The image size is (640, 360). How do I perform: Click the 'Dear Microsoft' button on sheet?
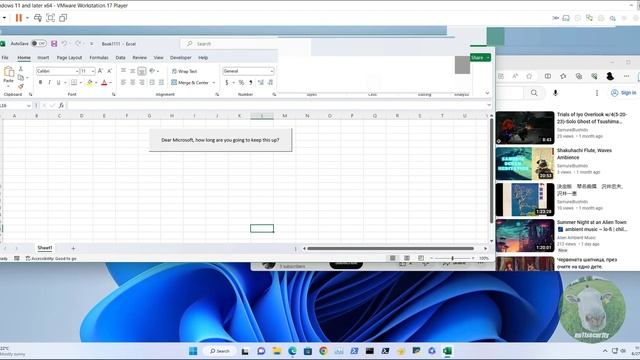(x=220, y=140)
